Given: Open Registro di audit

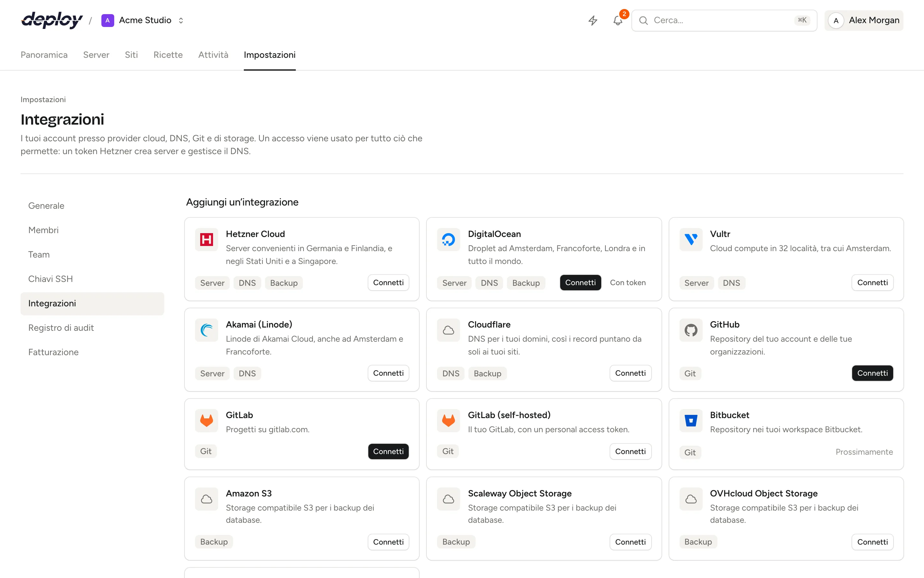Looking at the screenshot, I should click(92, 328).
